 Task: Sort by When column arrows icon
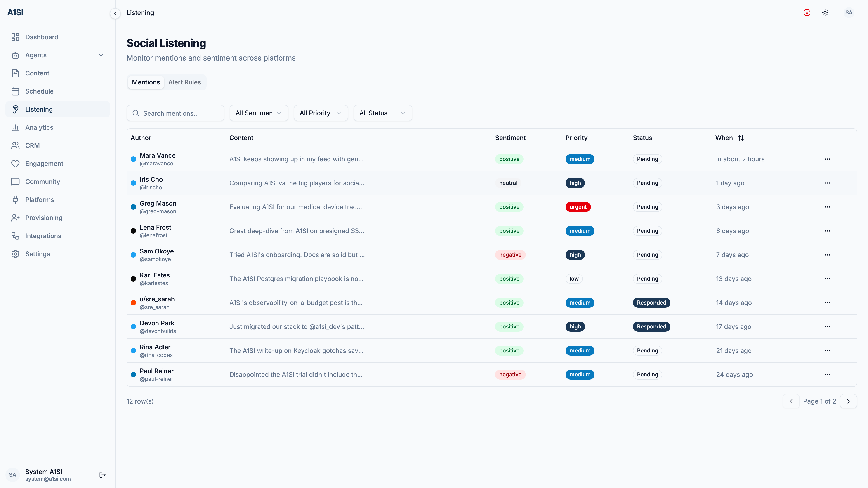pyautogui.click(x=741, y=138)
